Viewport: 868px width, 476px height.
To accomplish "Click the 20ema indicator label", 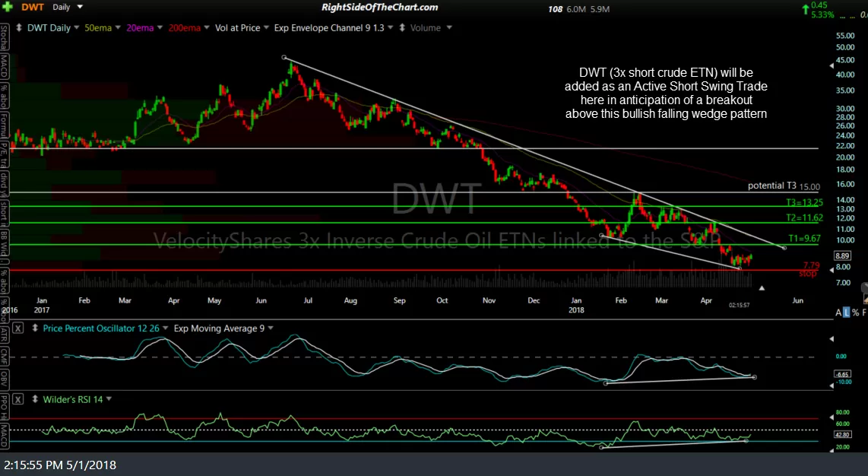I will coord(140,27).
